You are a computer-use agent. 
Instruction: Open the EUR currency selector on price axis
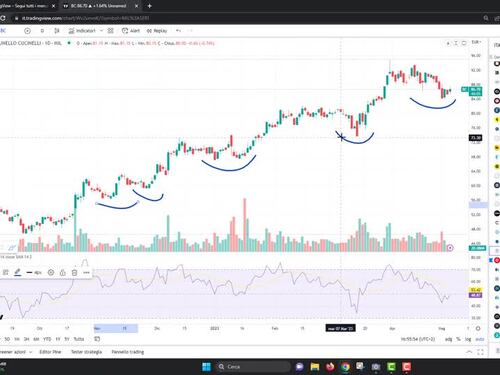(476, 42)
